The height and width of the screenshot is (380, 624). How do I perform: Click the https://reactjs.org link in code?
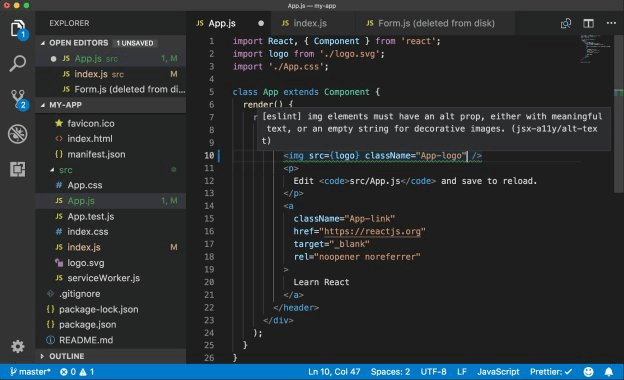click(372, 231)
